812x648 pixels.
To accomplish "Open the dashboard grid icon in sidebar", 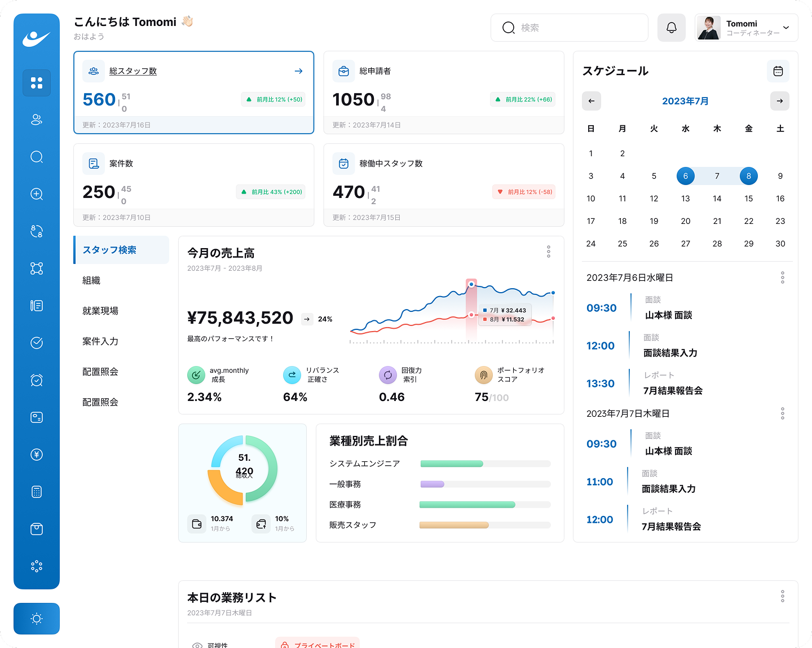I will coord(37,83).
